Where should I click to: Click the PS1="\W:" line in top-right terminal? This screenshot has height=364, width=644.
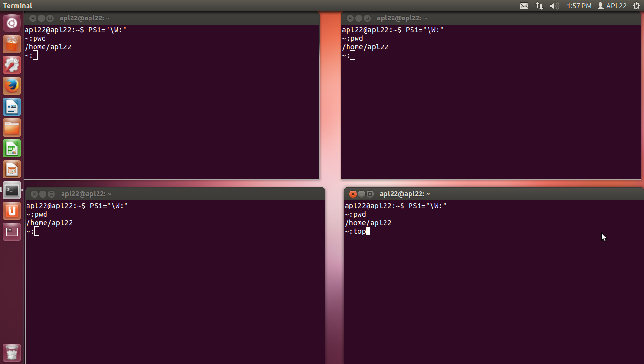click(393, 30)
